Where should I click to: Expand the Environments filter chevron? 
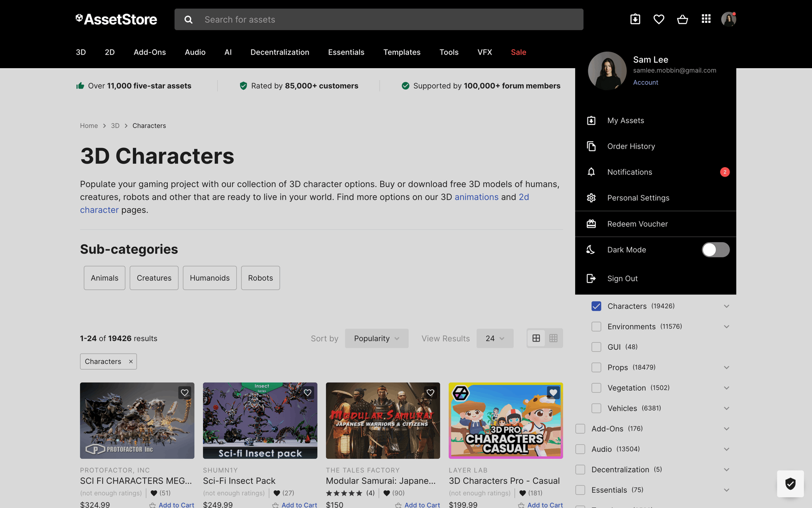click(727, 326)
